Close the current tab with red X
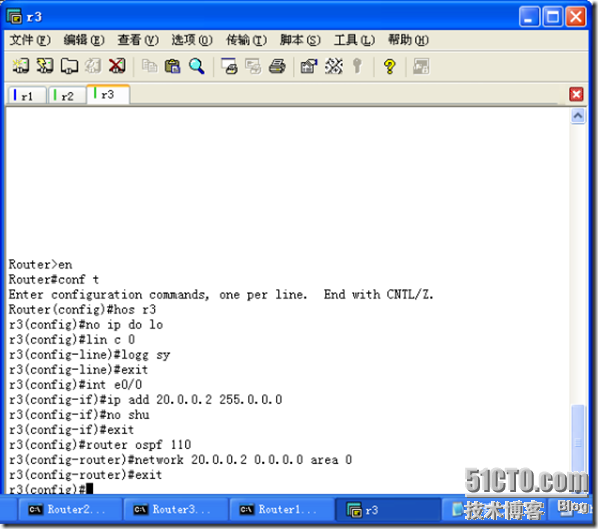The image size is (598, 529). [576, 94]
